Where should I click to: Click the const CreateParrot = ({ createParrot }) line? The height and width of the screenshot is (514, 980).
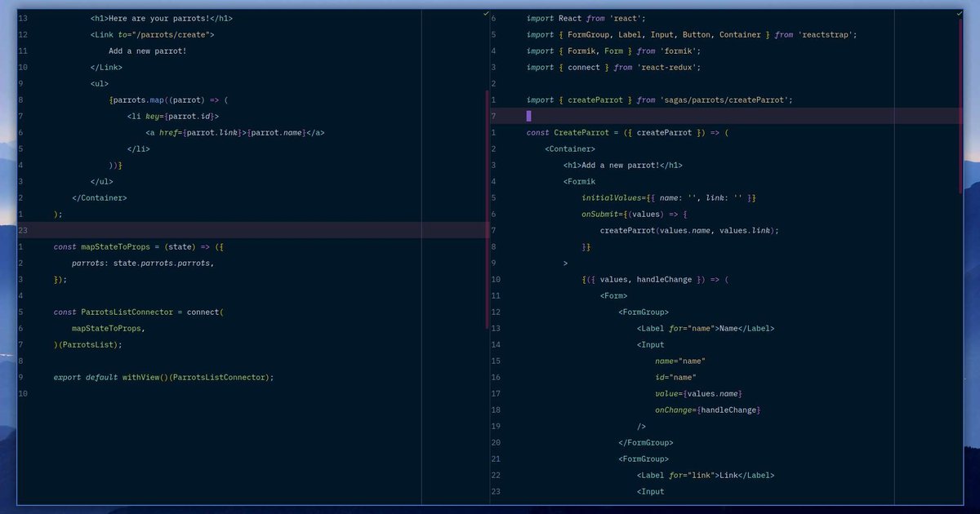[x=627, y=132]
